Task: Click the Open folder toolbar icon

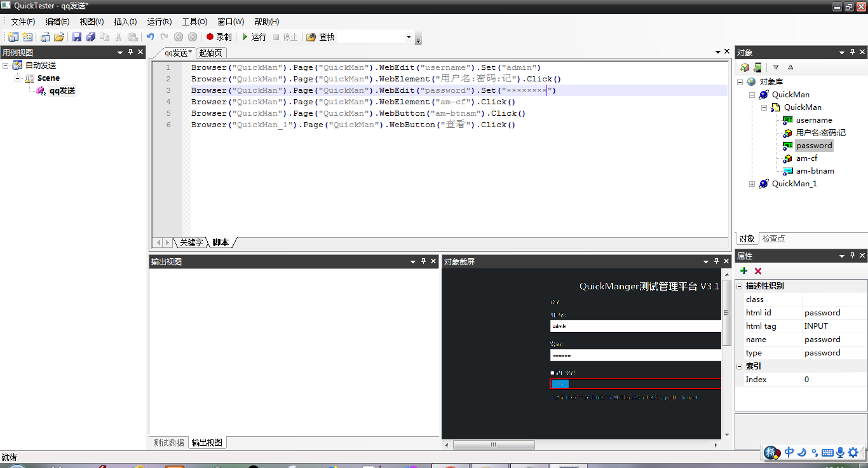Action: (59, 37)
